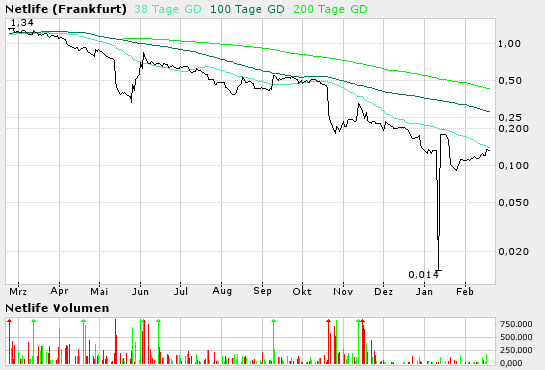Select the '200 Tage GD' legend label
This screenshot has height=370, width=545.
coord(330,9)
